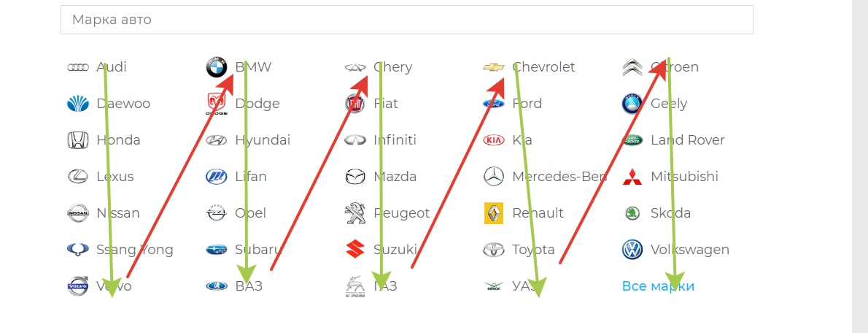
Task: Click the Kia red oval logo
Action: click(x=494, y=140)
